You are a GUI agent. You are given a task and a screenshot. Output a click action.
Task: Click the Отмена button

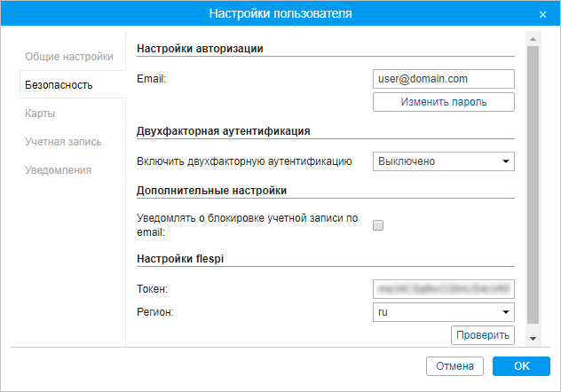coord(455,366)
